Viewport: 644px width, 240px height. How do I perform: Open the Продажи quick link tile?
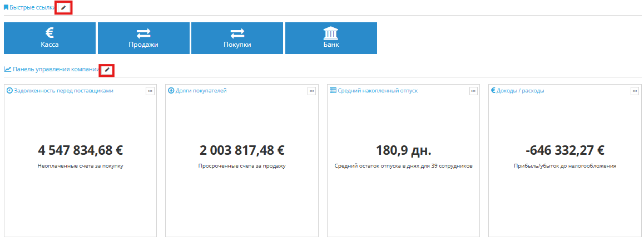coord(143,38)
